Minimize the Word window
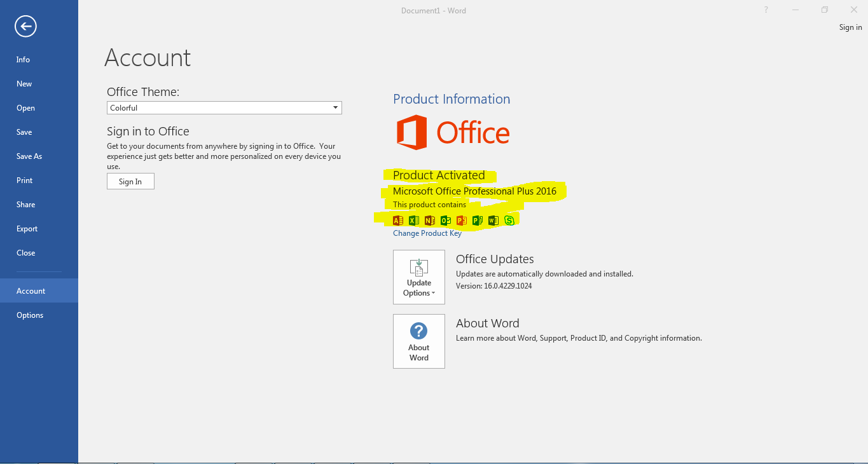868x464 pixels. [796, 10]
